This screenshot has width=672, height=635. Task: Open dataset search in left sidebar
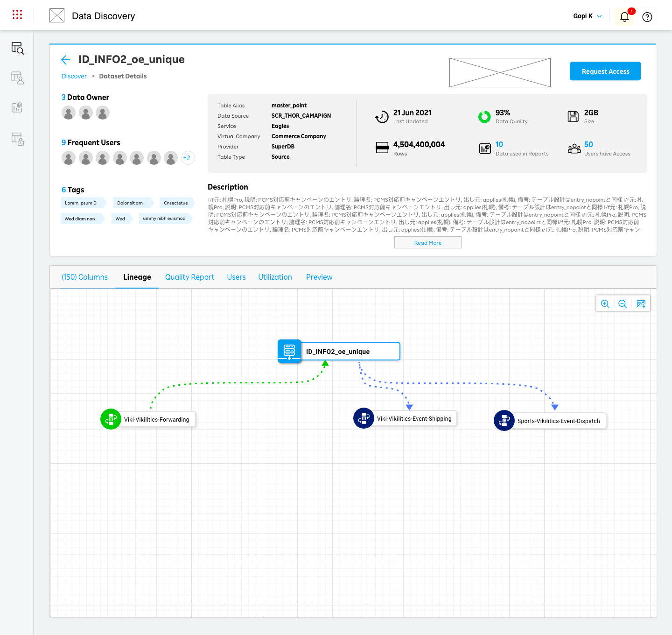[x=17, y=48]
